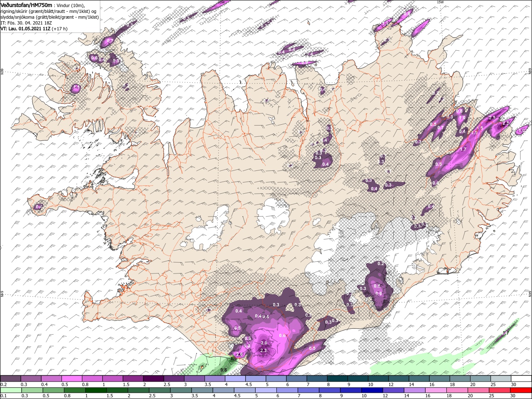Pick the 0.8 swatch in the upper snow legend
The height and width of the screenshot is (399, 532).
(92, 379)
